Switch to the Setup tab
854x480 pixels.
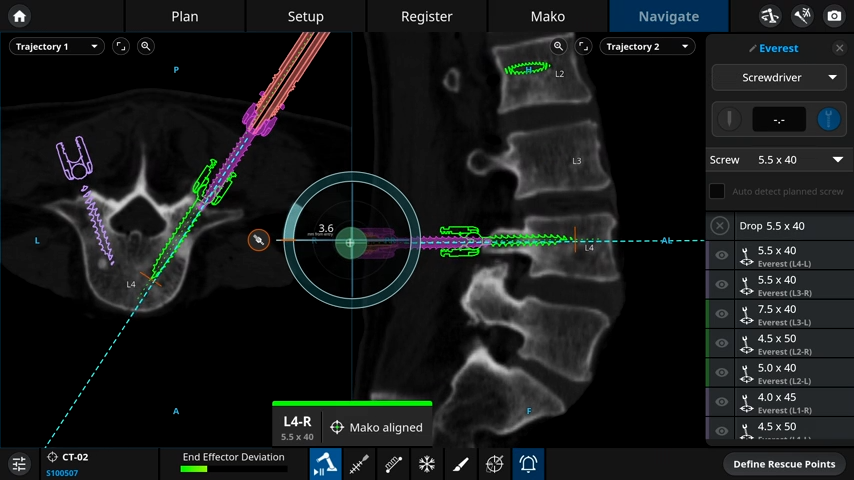pos(306,16)
